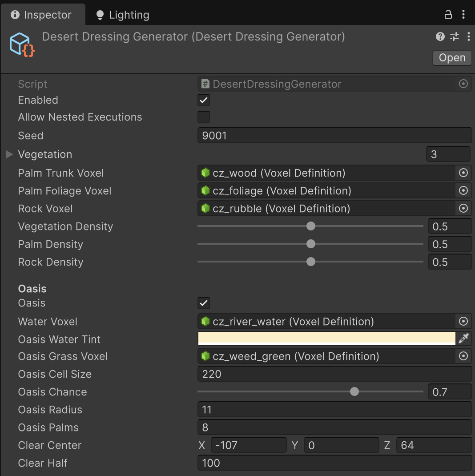This screenshot has width=475, height=476.
Task: Disable the Enabled checkbox
Action: 204,100
